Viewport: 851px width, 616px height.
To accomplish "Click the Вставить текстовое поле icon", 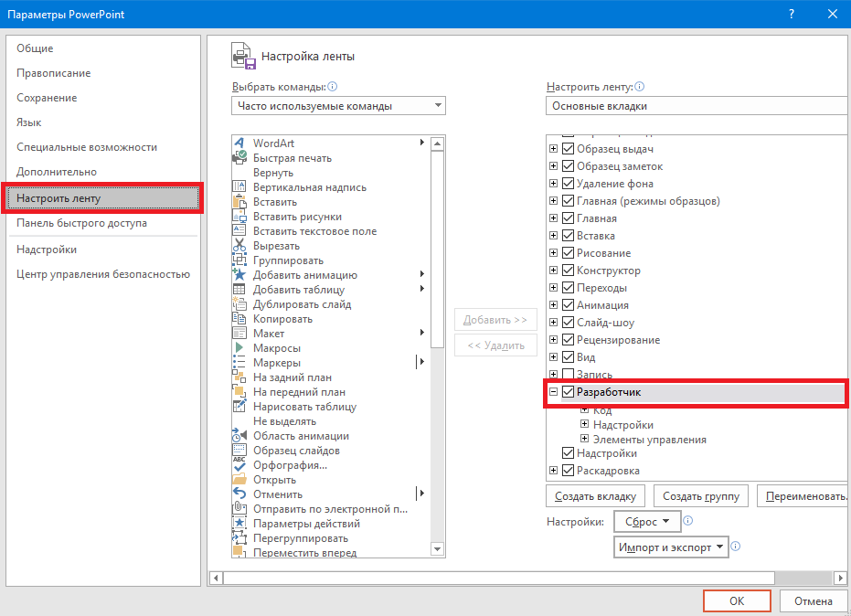I will pyautogui.click(x=239, y=231).
